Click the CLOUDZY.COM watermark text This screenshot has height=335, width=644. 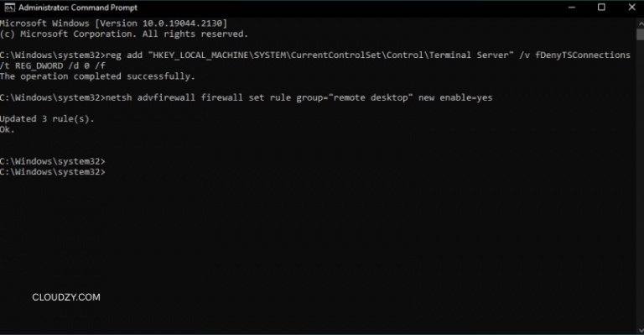point(66,297)
